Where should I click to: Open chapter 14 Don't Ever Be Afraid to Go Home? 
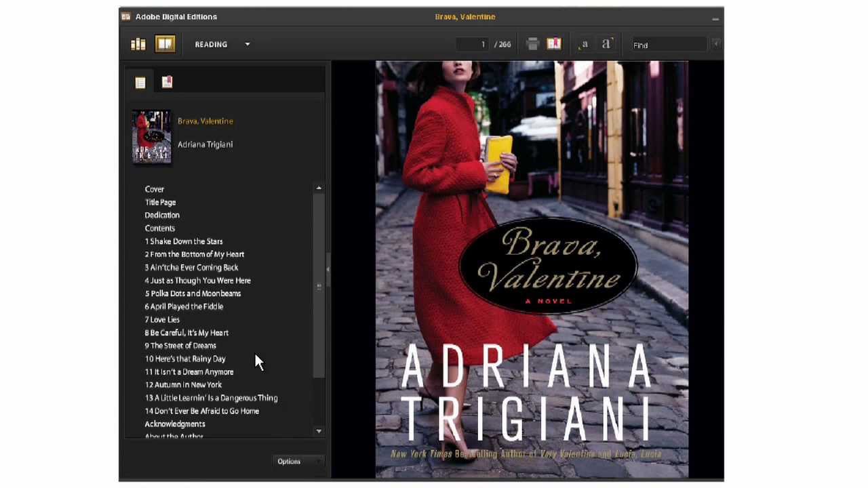201,411
